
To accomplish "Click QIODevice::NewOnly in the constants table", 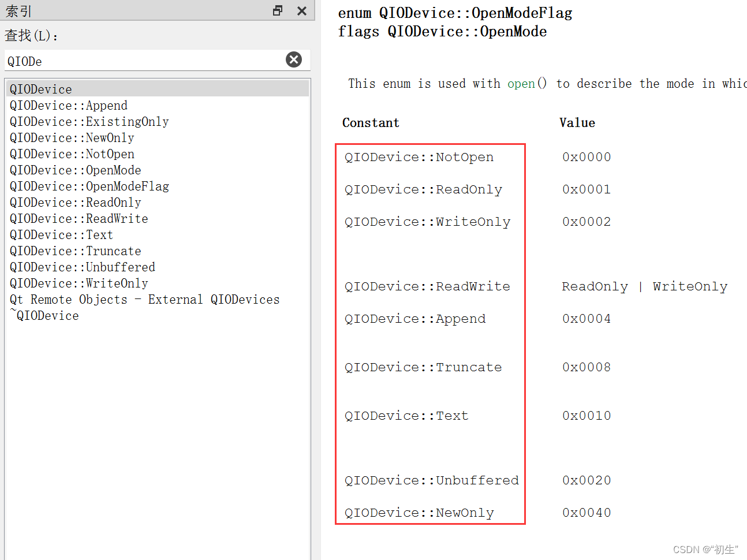I will (x=419, y=513).
